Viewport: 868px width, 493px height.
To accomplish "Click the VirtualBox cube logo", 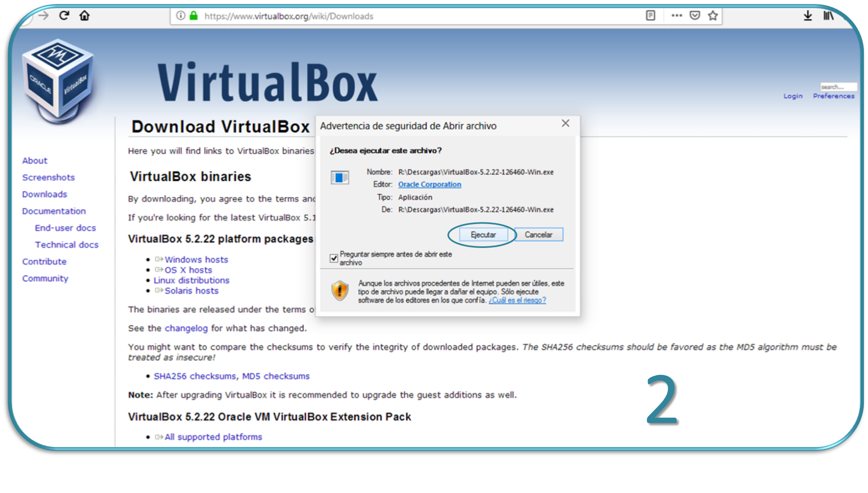I will pyautogui.click(x=58, y=81).
